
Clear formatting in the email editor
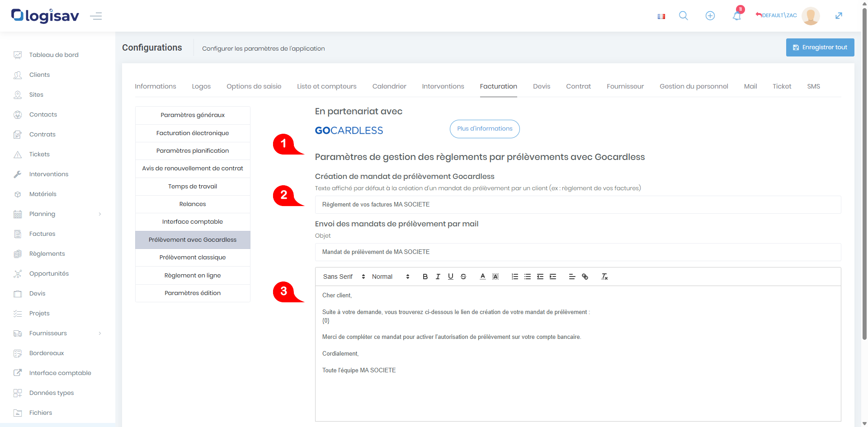604,277
